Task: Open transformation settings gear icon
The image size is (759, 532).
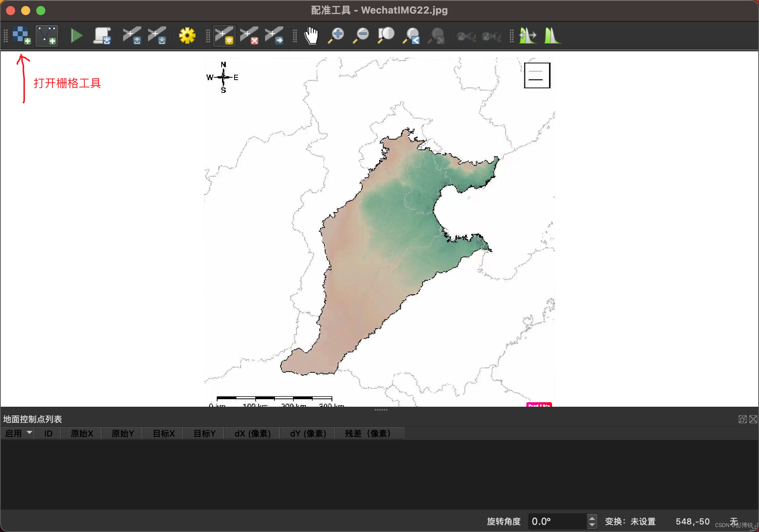Action: tap(187, 35)
